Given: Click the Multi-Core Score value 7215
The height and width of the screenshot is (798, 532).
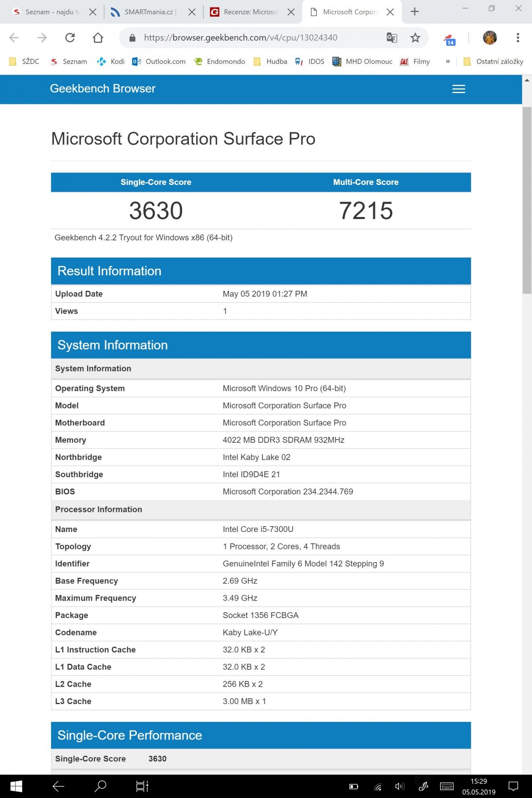Looking at the screenshot, I should [366, 211].
